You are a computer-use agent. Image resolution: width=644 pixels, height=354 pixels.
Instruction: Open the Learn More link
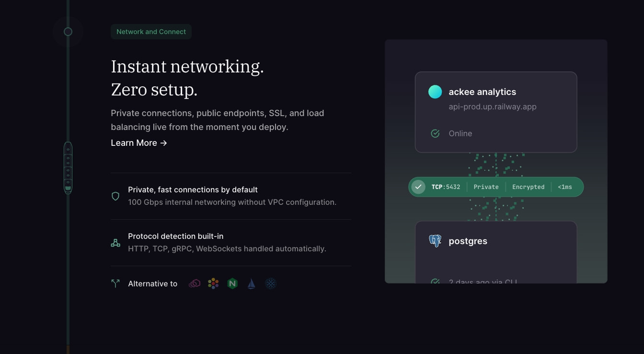point(139,143)
